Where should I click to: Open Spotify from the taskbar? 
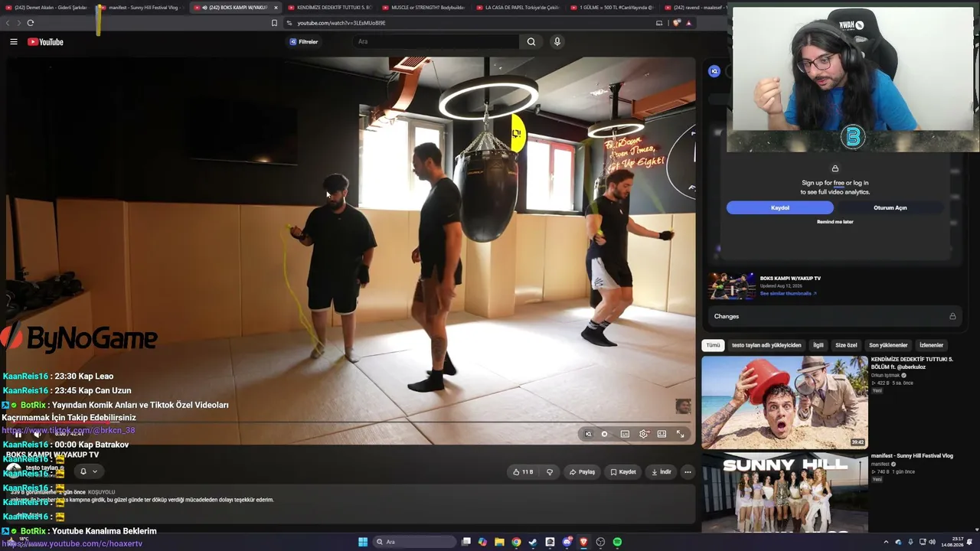[x=617, y=542]
